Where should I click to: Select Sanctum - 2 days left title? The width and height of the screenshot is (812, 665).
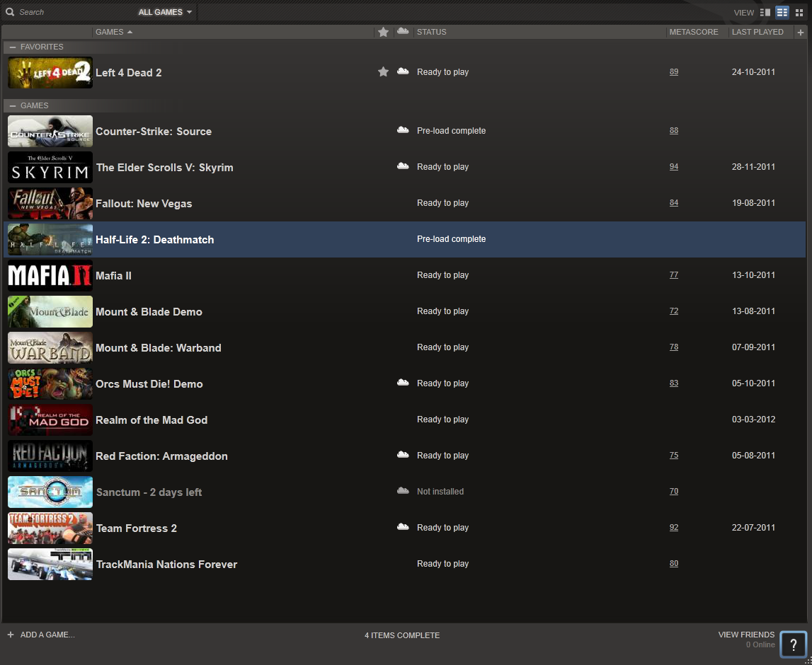click(149, 492)
